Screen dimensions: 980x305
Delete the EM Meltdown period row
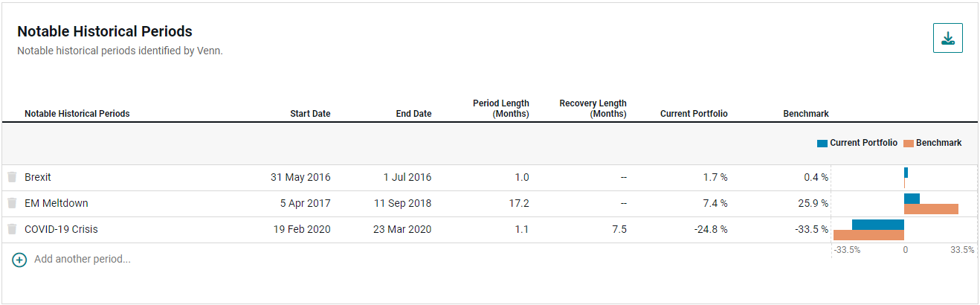pos(12,203)
